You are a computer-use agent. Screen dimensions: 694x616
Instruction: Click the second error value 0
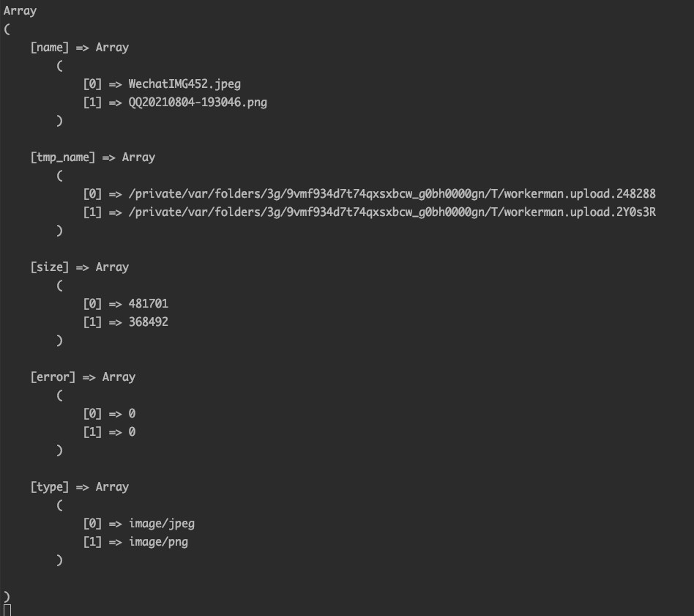pyautogui.click(x=132, y=432)
